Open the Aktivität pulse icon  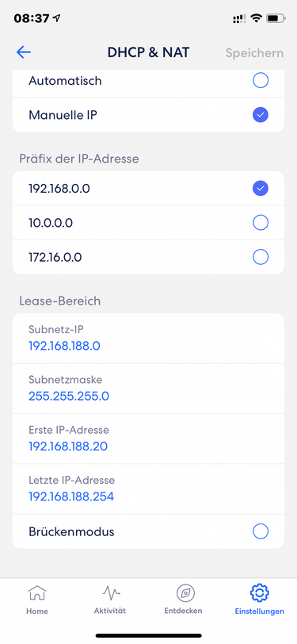pyautogui.click(x=111, y=592)
